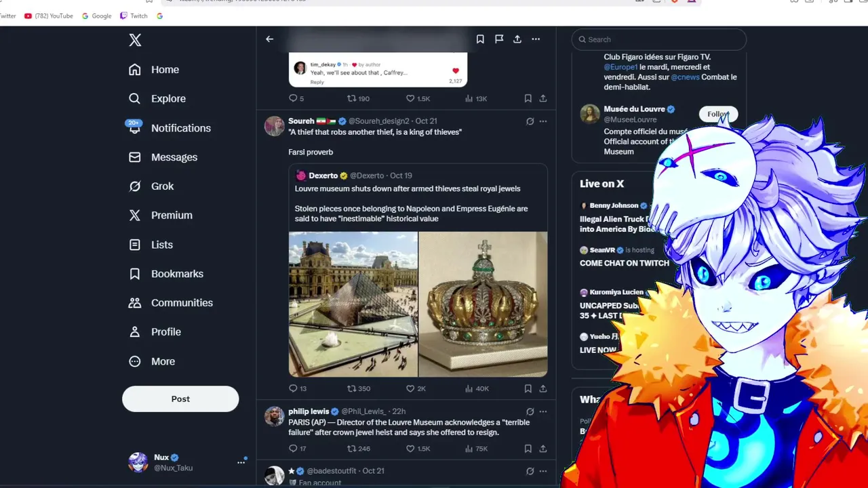The height and width of the screenshot is (488, 868).
Task: Open the Twitch bookmark in browser bar
Action: 134,16
